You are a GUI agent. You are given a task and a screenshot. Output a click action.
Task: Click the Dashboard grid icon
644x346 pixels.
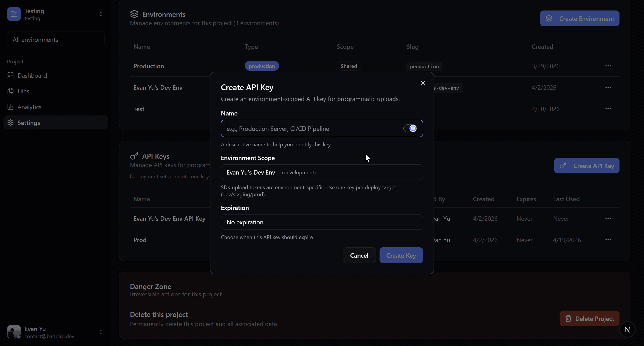pyautogui.click(x=10, y=75)
